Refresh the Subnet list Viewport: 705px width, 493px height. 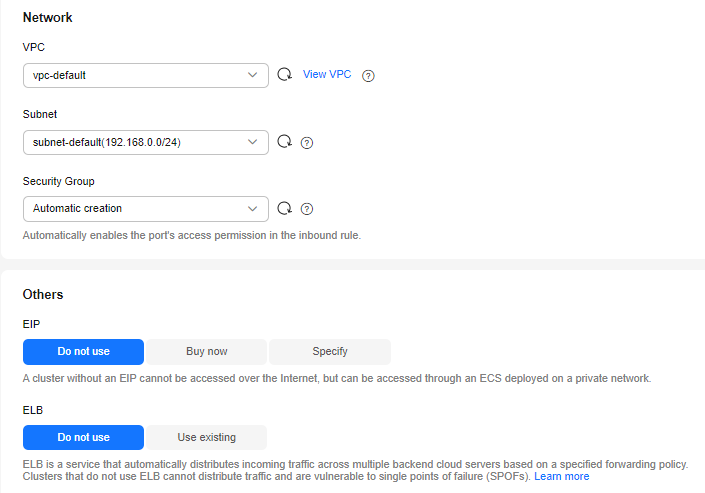click(284, 142)
